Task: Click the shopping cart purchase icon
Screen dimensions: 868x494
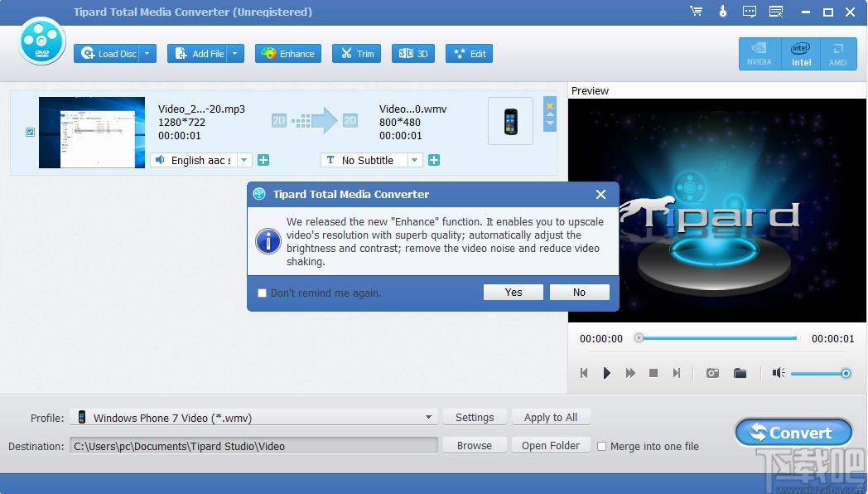Action: click(x=697, y=11)
